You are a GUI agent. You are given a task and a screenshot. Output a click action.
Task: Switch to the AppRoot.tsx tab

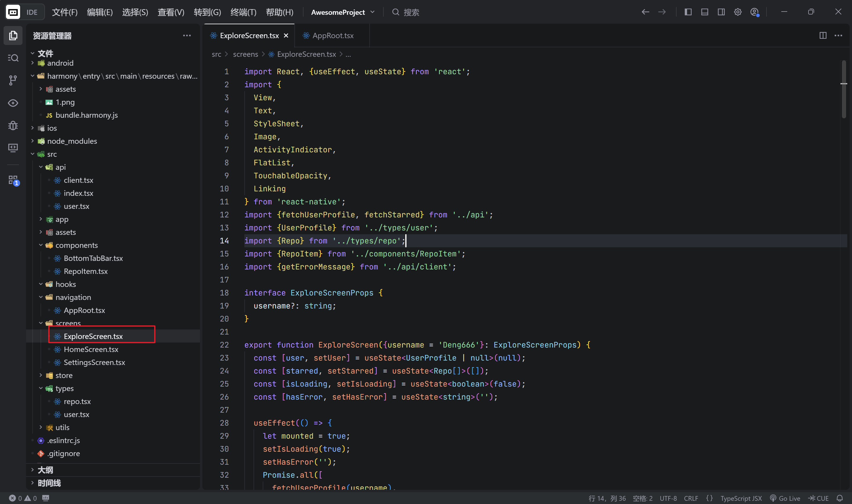332,35
